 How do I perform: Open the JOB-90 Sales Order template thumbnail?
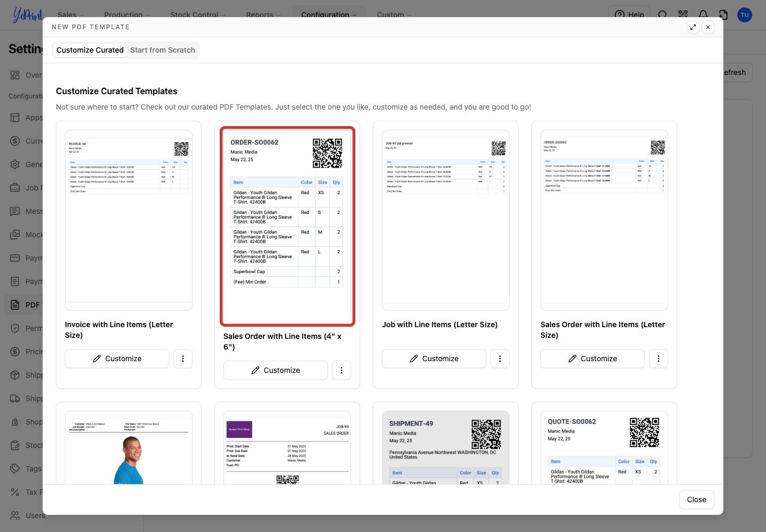[x=287, y=447]
